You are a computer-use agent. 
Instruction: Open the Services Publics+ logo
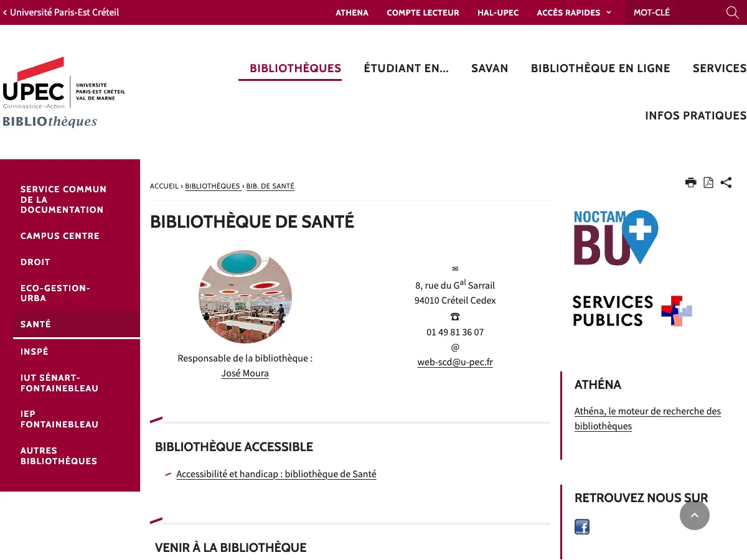point(632,311)
